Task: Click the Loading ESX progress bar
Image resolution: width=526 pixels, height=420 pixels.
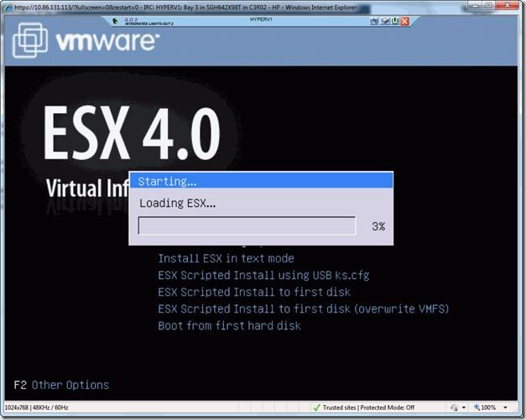Action: (x=247, y=226)
